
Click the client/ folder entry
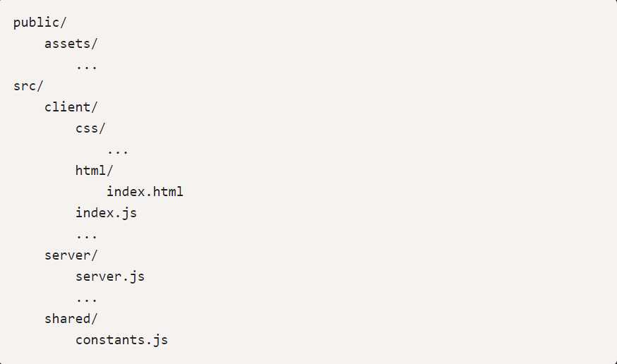(71, 107)
